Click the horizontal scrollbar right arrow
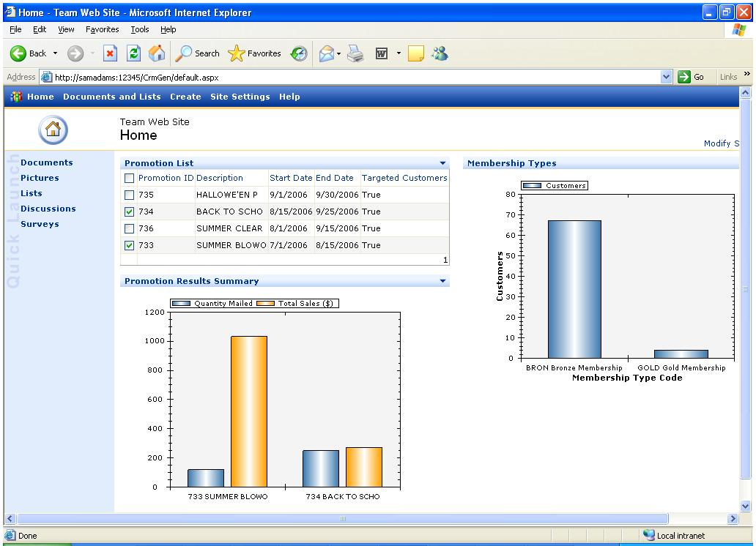This screenshot has height=546, width=756. click(x=733, y=519)
